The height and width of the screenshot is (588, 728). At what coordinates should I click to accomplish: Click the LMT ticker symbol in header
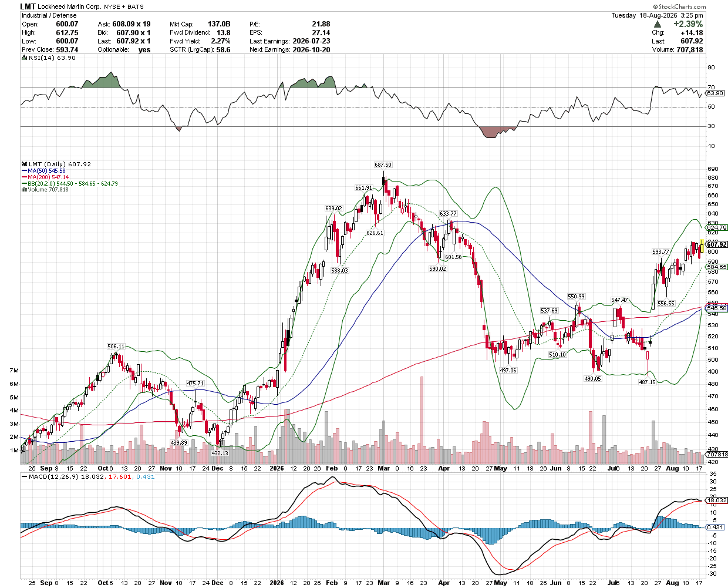pos(28,7)
